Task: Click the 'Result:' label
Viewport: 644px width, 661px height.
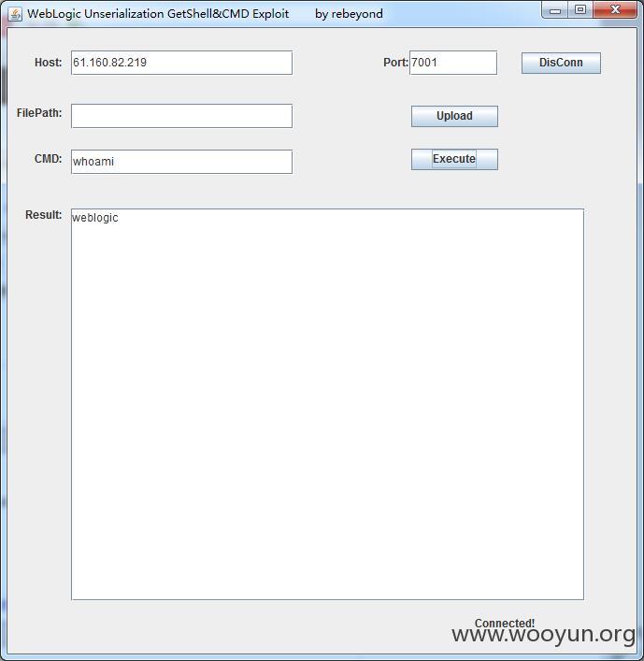Action: [x=43, y=215]
